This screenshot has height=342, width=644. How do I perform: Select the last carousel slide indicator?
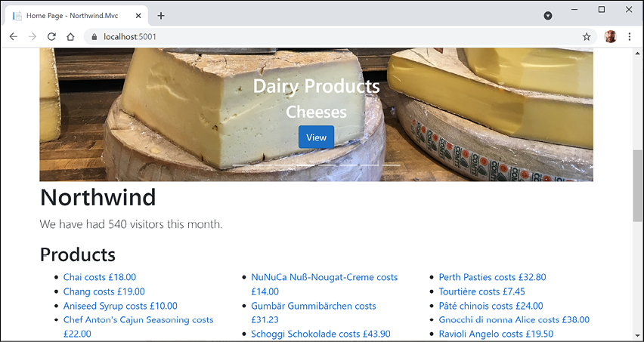point(392,165)
